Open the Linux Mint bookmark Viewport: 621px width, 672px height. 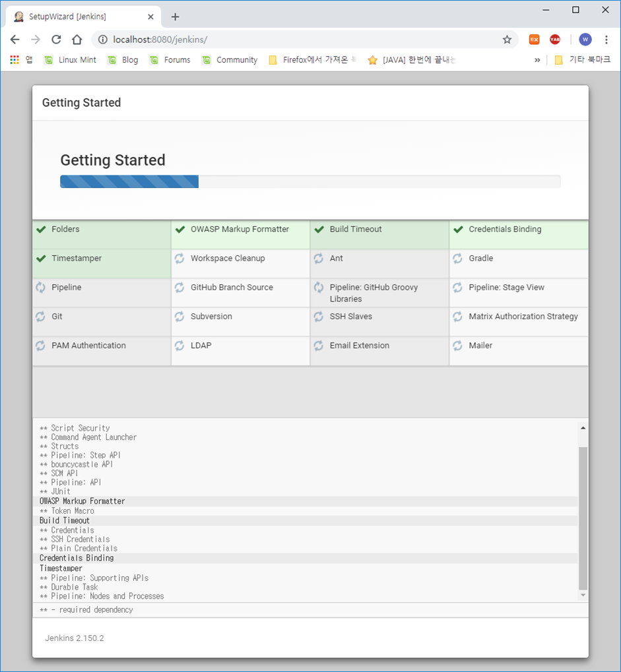[x=71, y=59]
